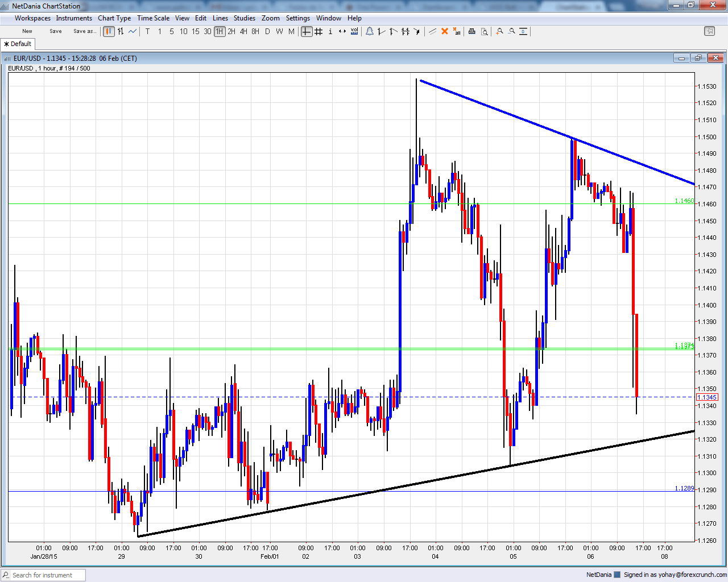Switch to the line chart type icon

133,31
